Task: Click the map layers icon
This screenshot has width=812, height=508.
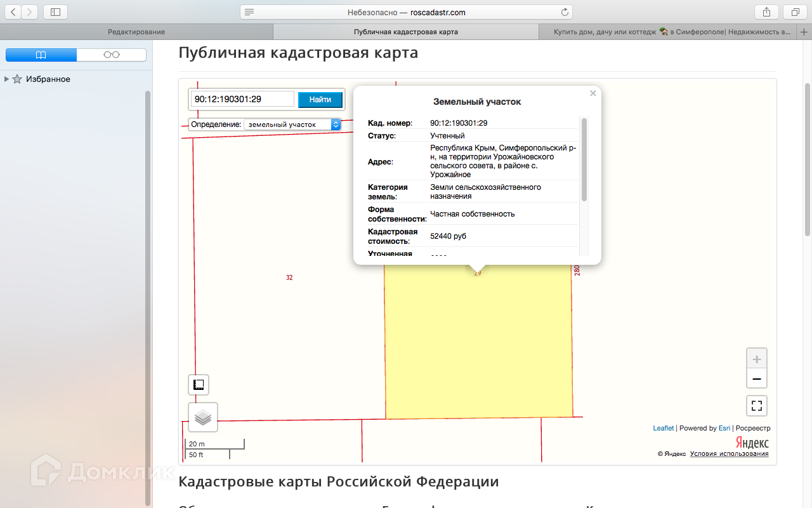Action: click(203, 417)
